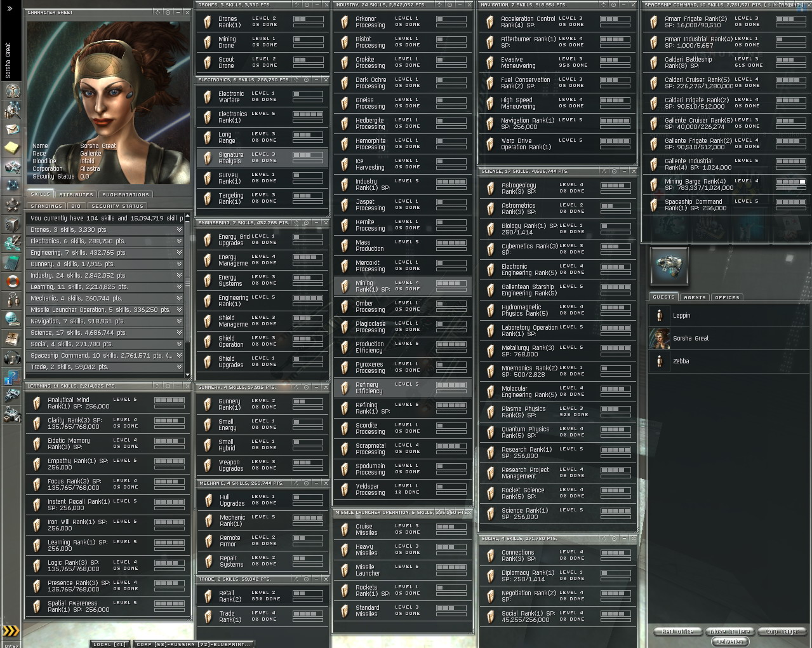Open the grey cube Assets sidebar icon

click(x=12, y=224)
